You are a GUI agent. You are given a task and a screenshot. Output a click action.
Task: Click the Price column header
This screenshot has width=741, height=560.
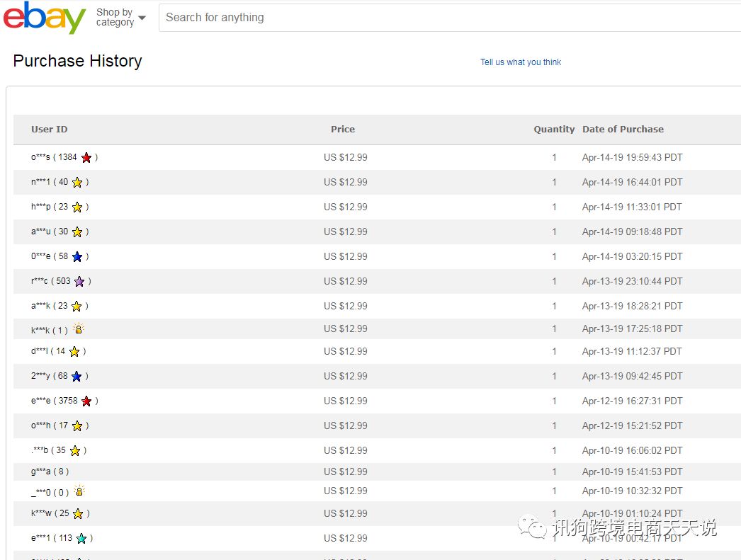click(343, 130)
